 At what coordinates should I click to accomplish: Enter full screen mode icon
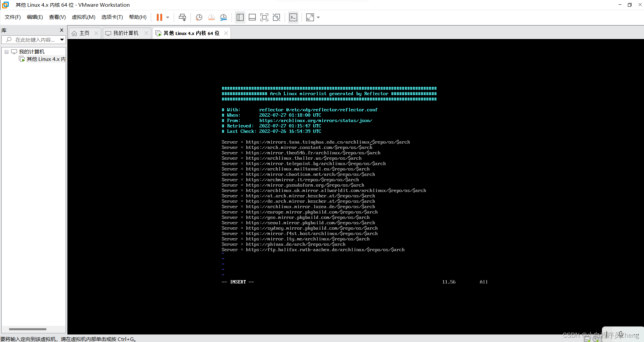coord(264,17)
